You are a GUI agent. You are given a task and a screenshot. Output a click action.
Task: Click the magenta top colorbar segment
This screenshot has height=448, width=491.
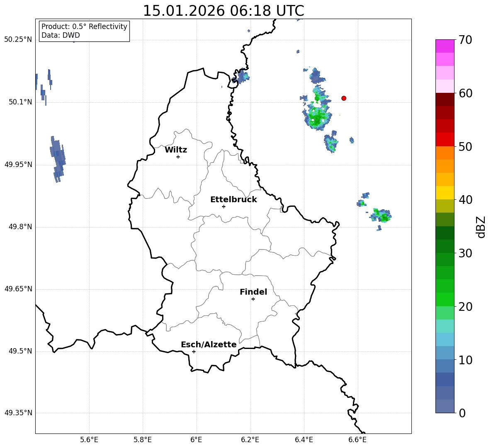[x=445, y=46]
